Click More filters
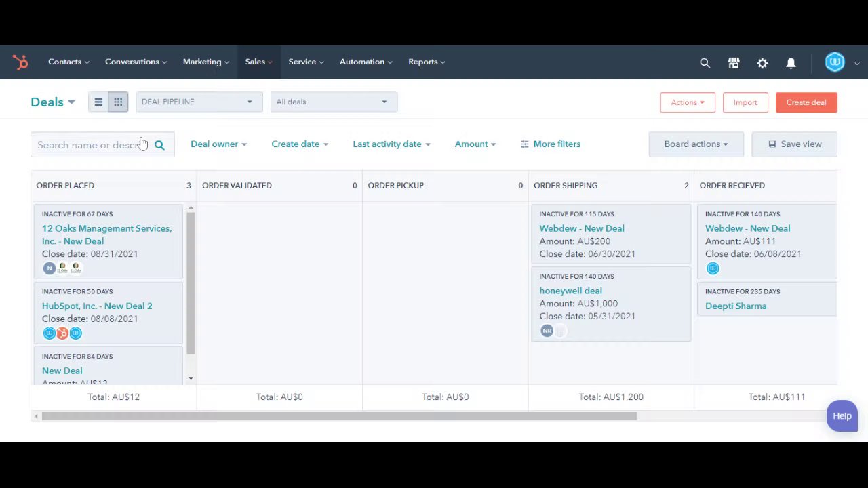Screen dimensions: 868x488 tap(550, 144)
